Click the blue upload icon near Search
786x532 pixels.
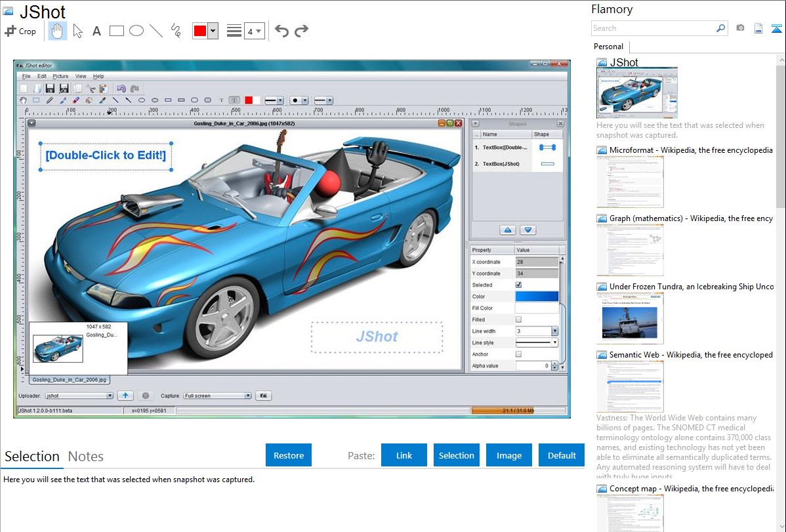click(776, 28)
